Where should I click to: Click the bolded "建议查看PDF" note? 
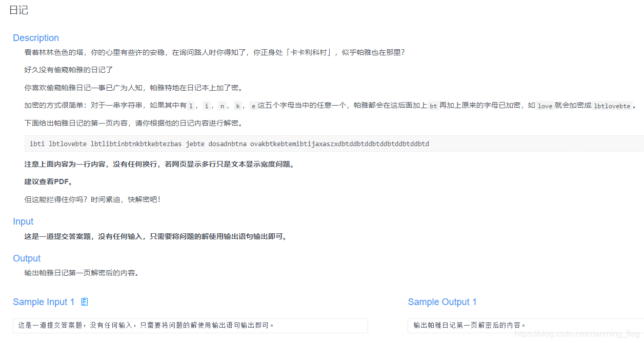[x=49, y=181]
